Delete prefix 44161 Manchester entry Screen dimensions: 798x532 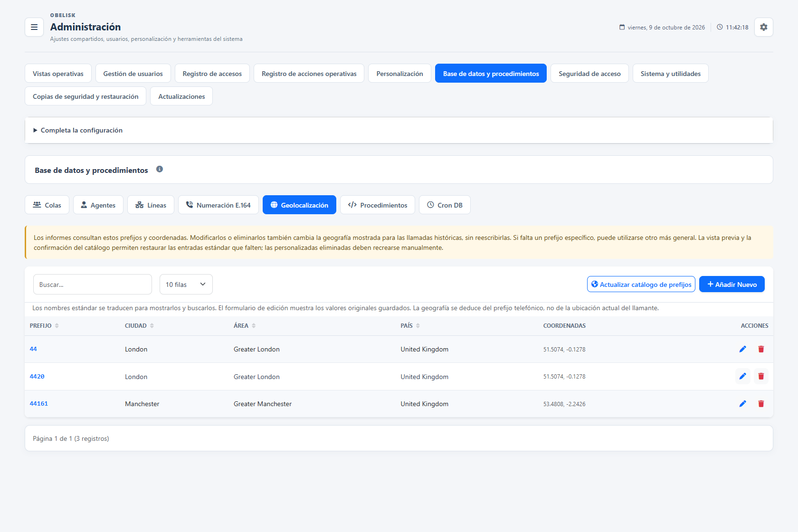761,404
